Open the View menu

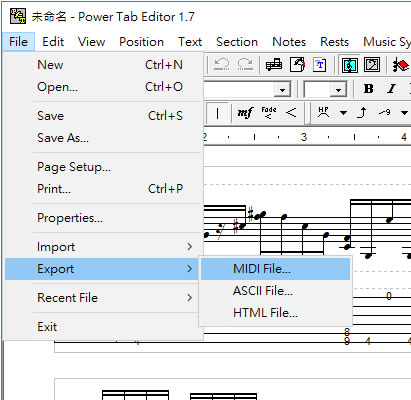[91, 42]
